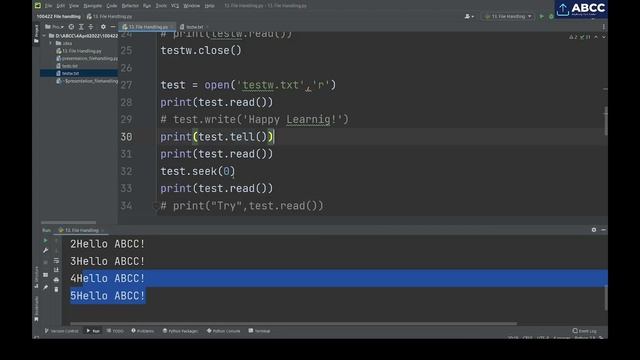Open the run configuration dropdown

508,16
